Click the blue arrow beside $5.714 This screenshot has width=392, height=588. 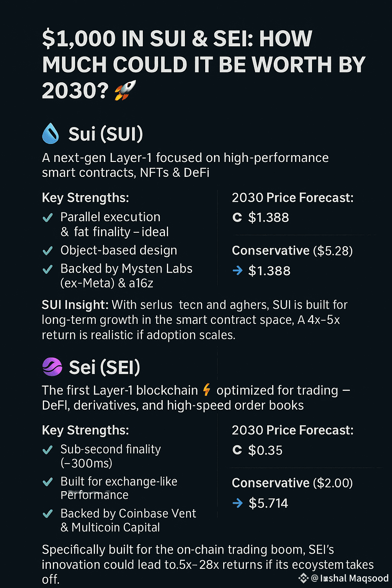coord(238,503)
